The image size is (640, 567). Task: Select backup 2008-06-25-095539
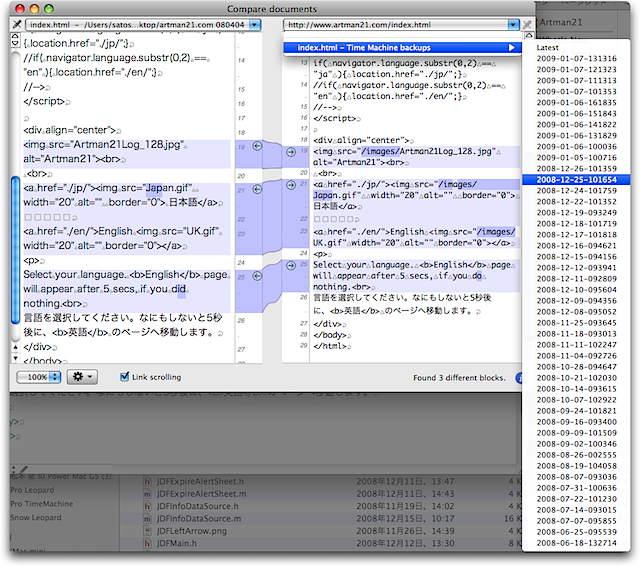pyautogui.click(x=576, y=532)
